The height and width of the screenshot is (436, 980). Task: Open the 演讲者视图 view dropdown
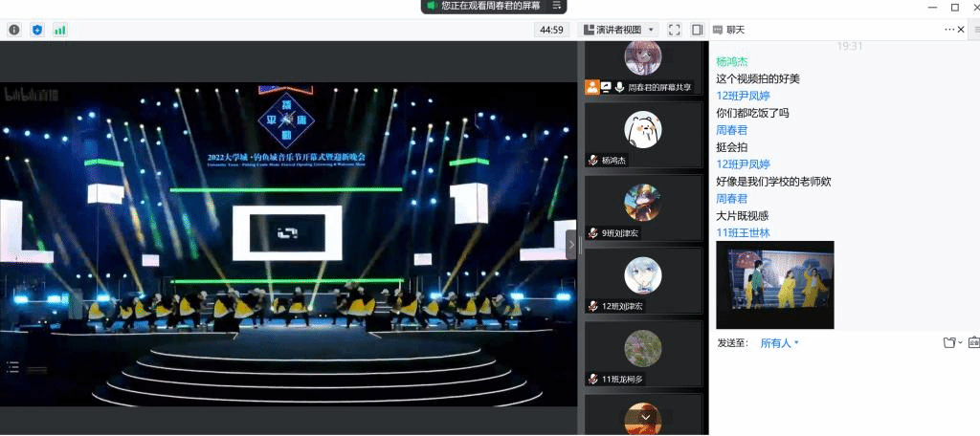point(618,30)
